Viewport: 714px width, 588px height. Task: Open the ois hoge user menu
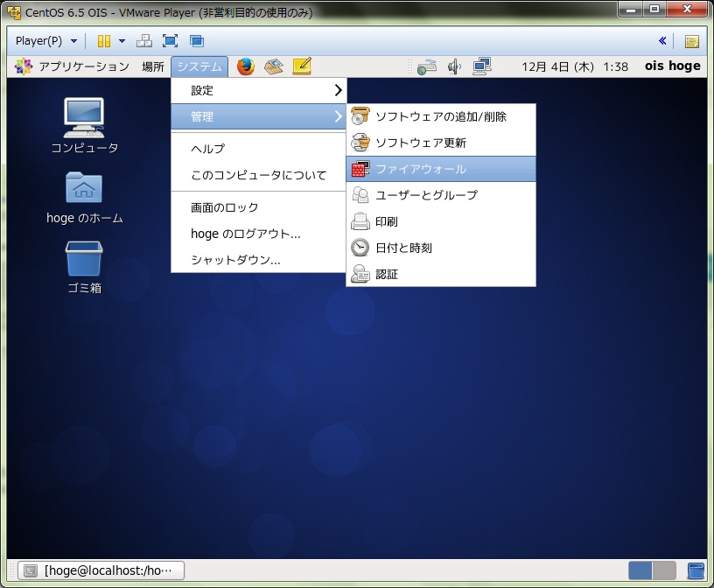point(672,66)
